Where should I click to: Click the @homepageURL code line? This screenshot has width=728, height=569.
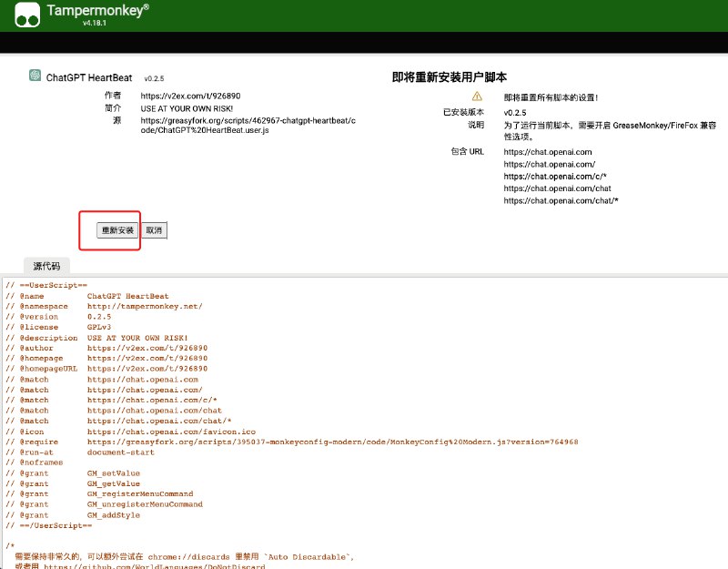[106, 369]
